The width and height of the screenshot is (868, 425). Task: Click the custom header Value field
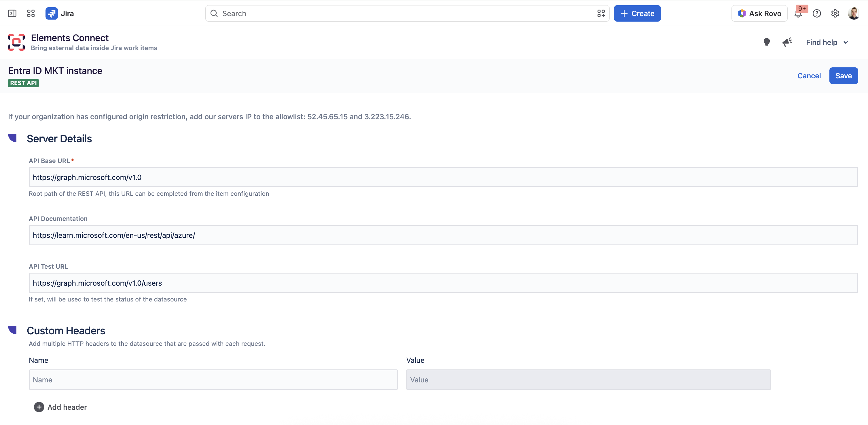(588, 380)
